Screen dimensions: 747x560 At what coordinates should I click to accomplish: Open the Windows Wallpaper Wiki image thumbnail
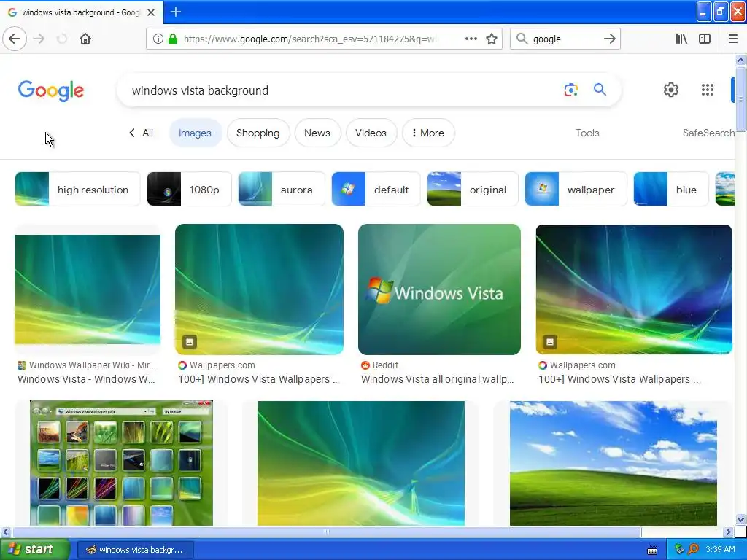(88, 289)
